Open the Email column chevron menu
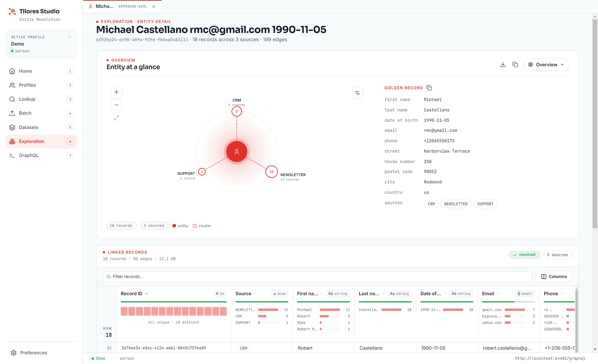598x364 pixels. (498, 294)
